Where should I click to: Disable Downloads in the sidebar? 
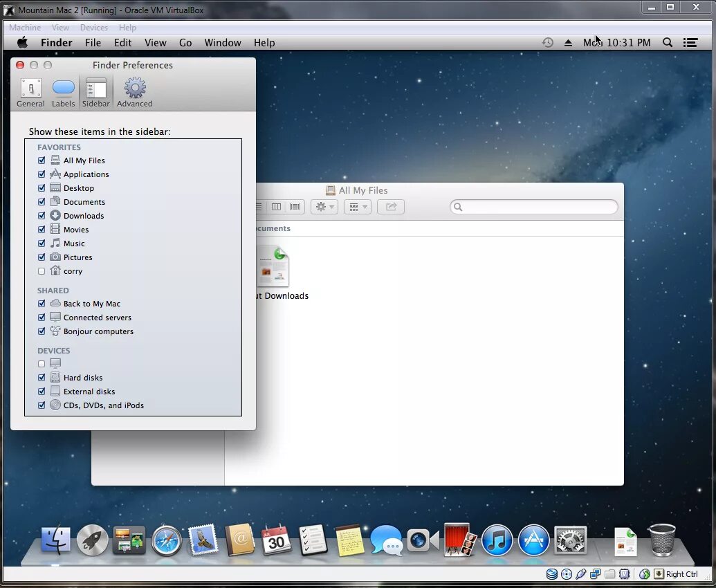[x=42, y=215]
